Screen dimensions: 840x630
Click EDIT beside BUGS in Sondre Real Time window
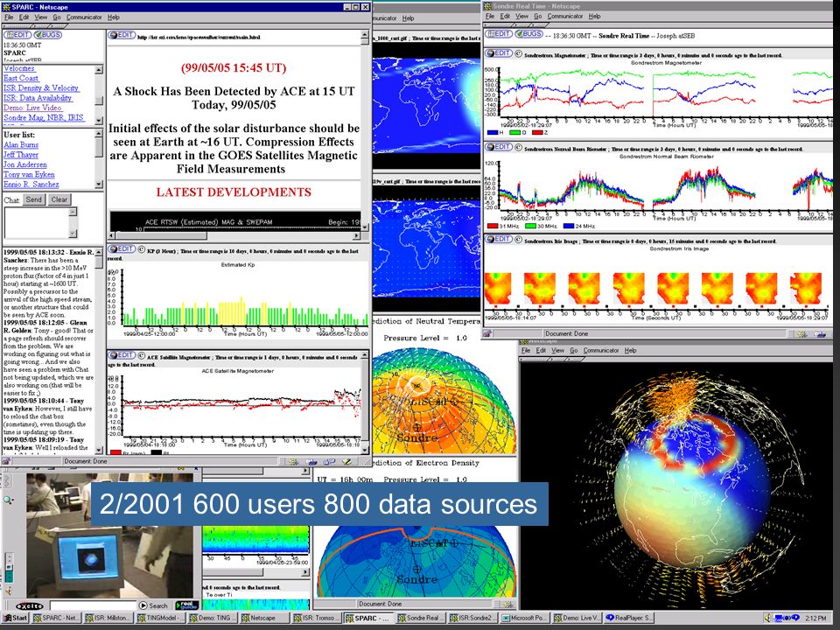[x=499, y=34]
